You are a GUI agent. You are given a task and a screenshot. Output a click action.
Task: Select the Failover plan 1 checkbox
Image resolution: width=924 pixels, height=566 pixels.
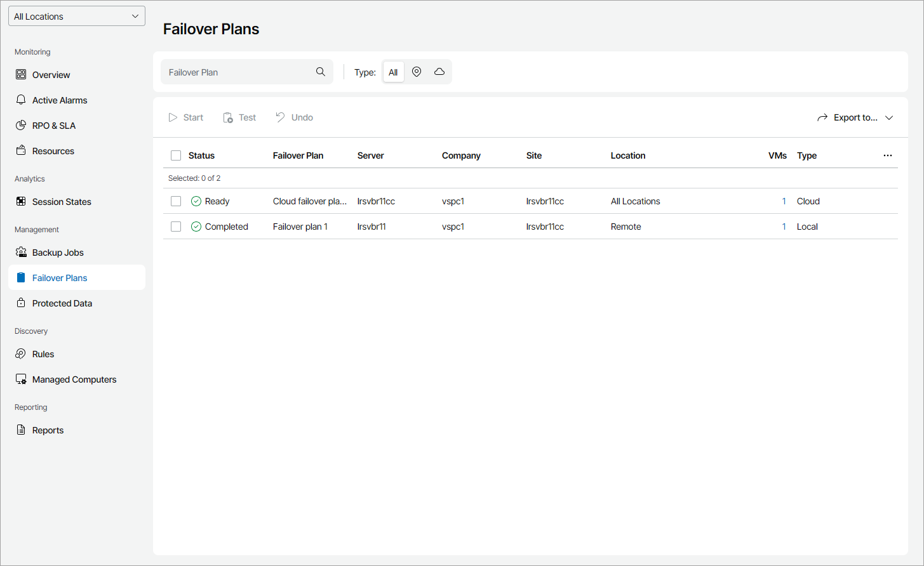tap(176, 227)
